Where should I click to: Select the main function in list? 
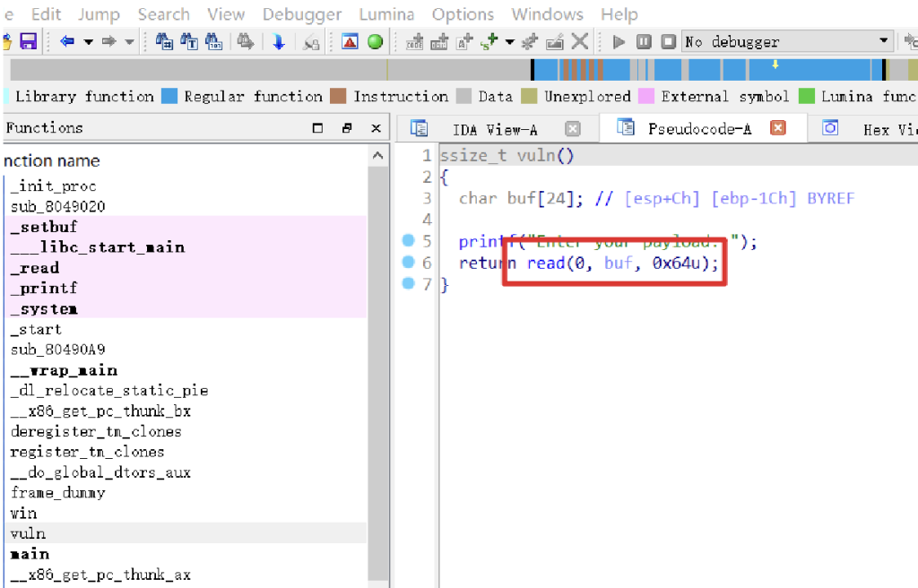[30, 555]
